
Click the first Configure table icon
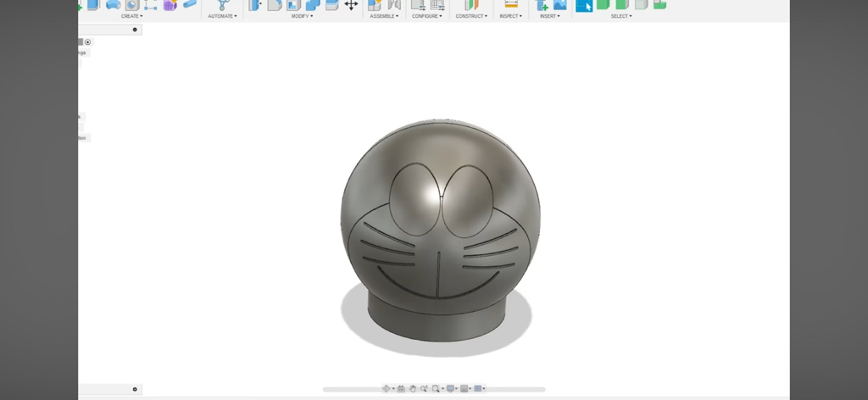coord(419,4)
